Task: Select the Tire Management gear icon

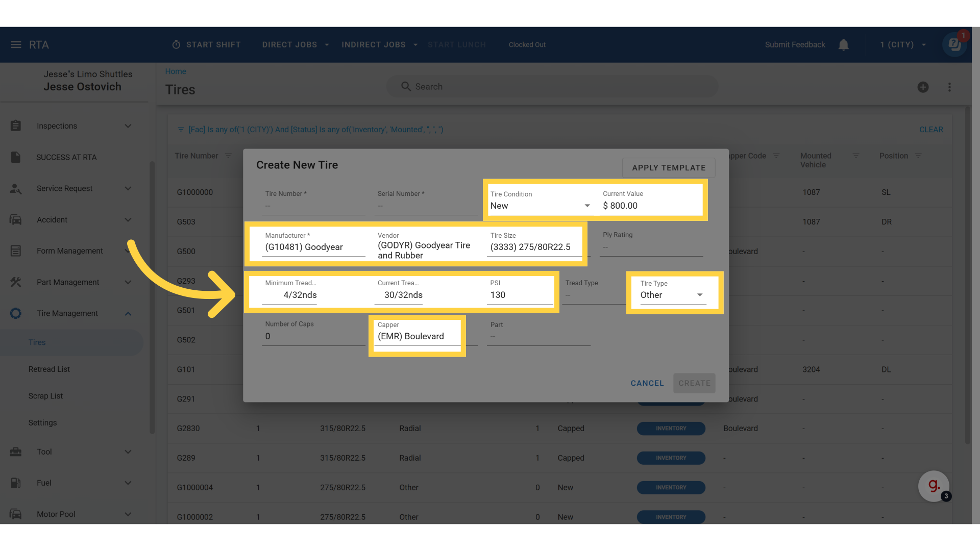Action: [16, 313]
